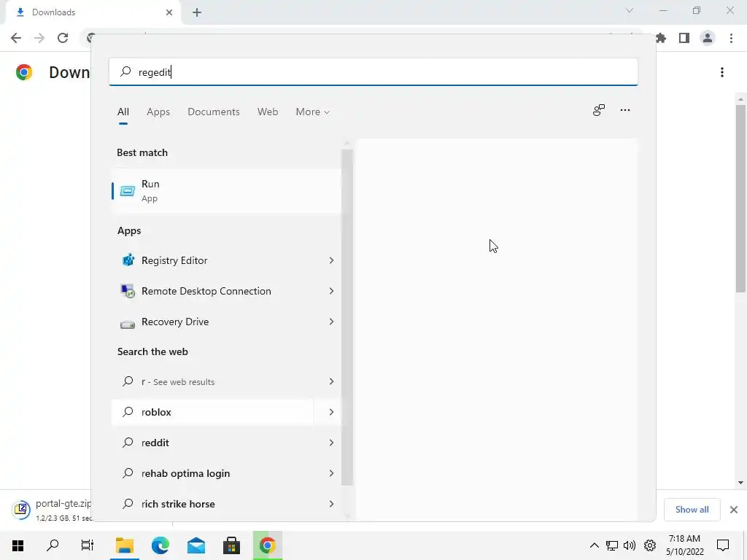The width and height of the screenshot is (747, 560).
Task: Click search feedback people icon
Action: pyautogui.click(x=599, y=110)
